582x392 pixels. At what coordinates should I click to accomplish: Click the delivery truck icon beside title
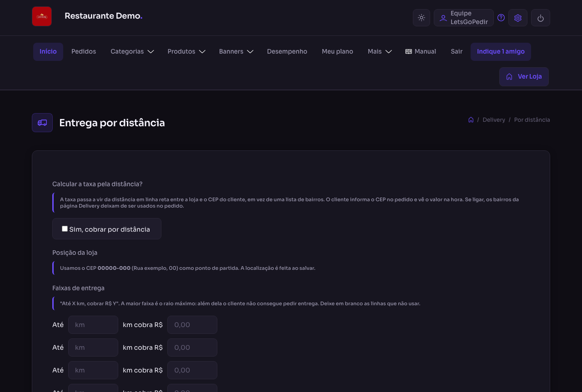click(42, 123)
